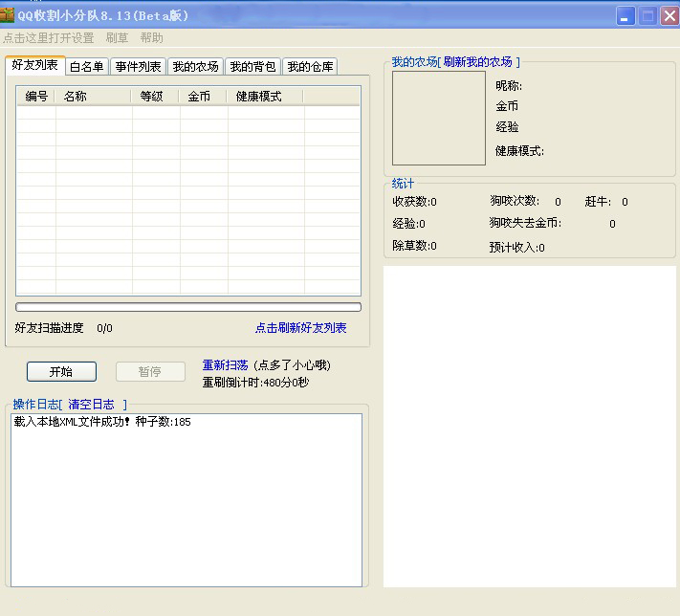Click 清空日志 to clear the log

[x=91, y=405]
